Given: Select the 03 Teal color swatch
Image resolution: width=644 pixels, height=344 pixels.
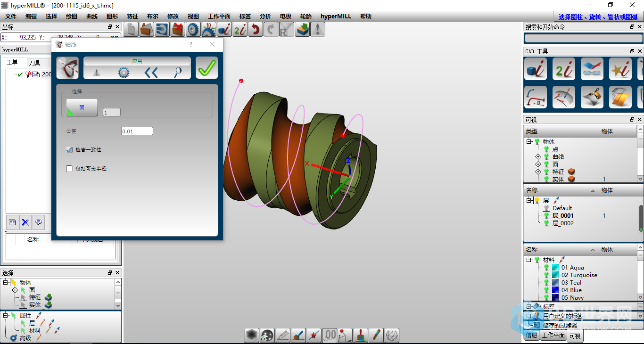Looking at the screenshot, I should (556, 283).
